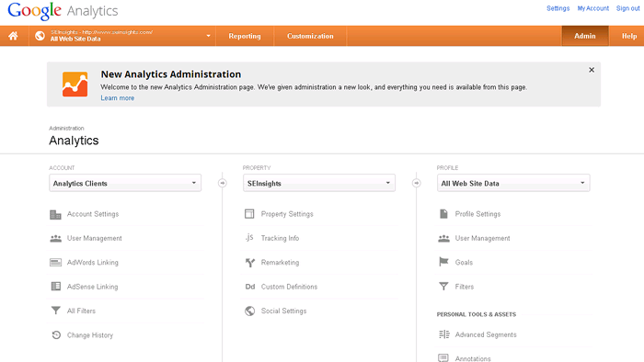Click the arrow circle between Account and Property
Viewport: 644px width, 362px height.
click(223, 183)
